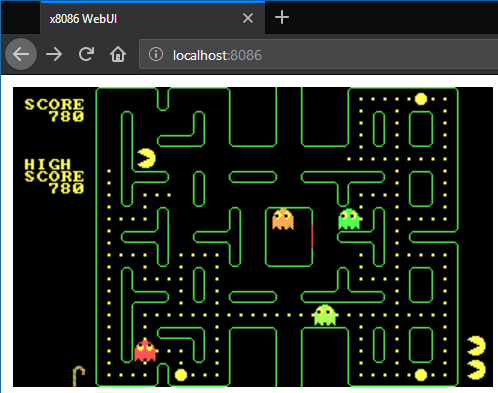Click the lower spare-life Pac-Man icon
This screenshot has height=393, width=498.
pos(476,370)
